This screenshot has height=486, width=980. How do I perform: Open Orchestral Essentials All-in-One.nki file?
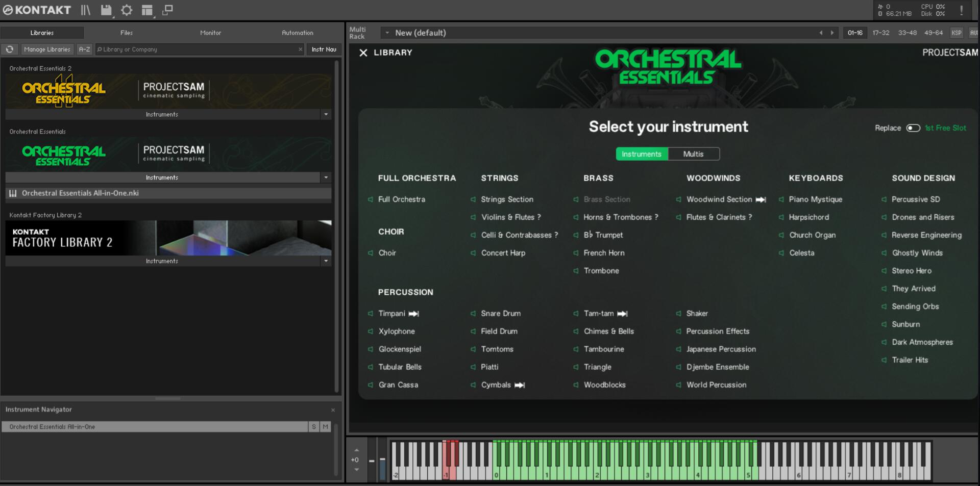pyautogui.click(x=168, y=193)
